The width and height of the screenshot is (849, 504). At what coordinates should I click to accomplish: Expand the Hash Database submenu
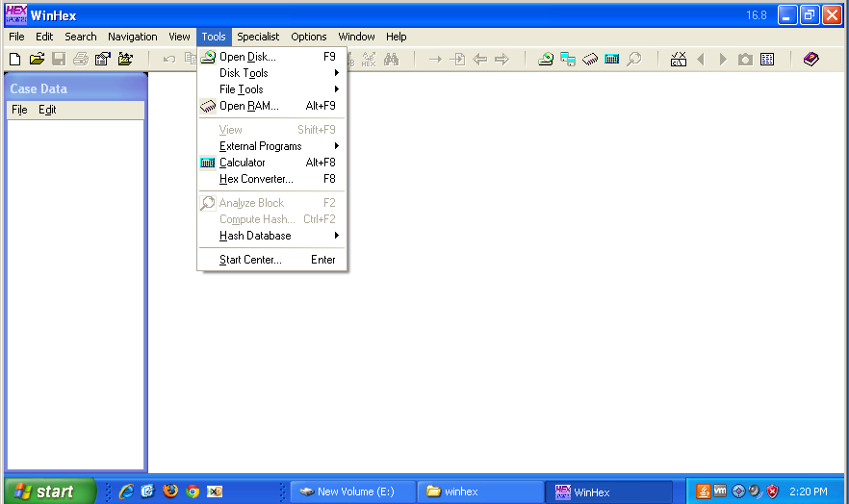(x=271, y=236)
